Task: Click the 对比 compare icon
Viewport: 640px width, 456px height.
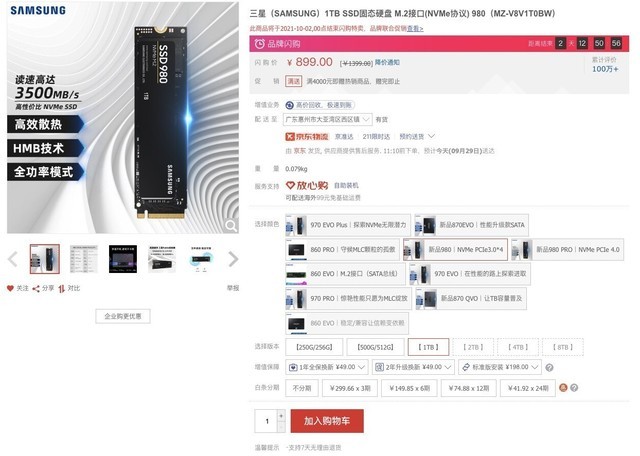Action: click(62, 289)
